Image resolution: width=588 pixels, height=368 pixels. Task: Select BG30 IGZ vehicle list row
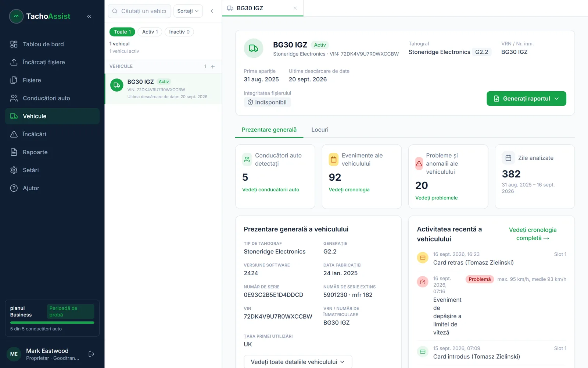click(163, 89)
